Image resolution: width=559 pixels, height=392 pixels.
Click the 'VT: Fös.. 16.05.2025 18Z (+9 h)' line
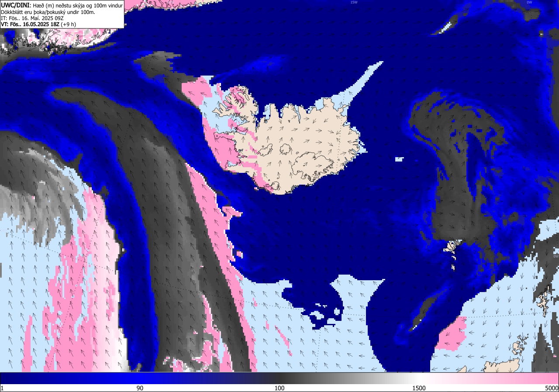click(38, 24)
